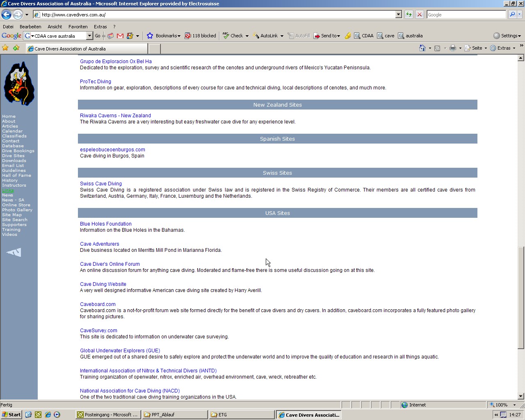Viewport: 525px width, 420px height.
Task: Open the address bar history dropdown
Action: [x=398, y=14]
